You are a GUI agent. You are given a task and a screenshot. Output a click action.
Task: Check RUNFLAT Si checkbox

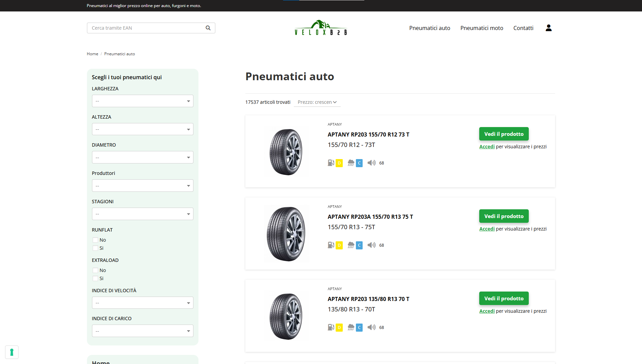click(x=95, y=248)
